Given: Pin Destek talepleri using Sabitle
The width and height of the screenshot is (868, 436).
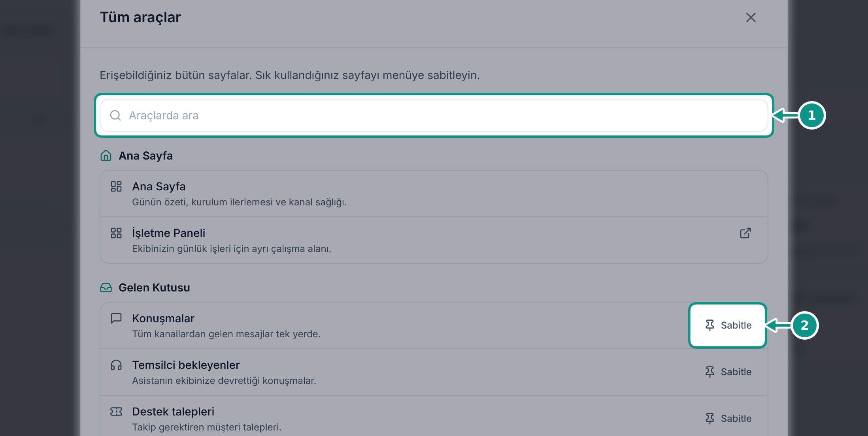Looking at the screenshot, I should [728, 418].
